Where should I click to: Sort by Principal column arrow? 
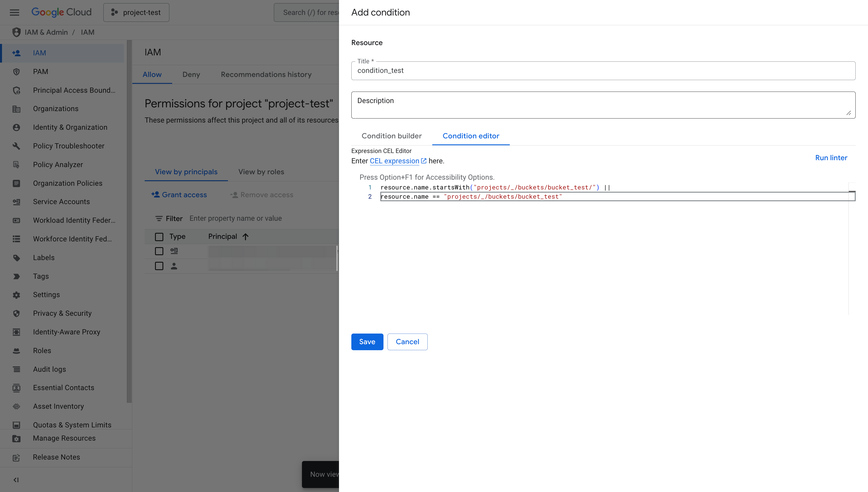(x=246, y=237)
